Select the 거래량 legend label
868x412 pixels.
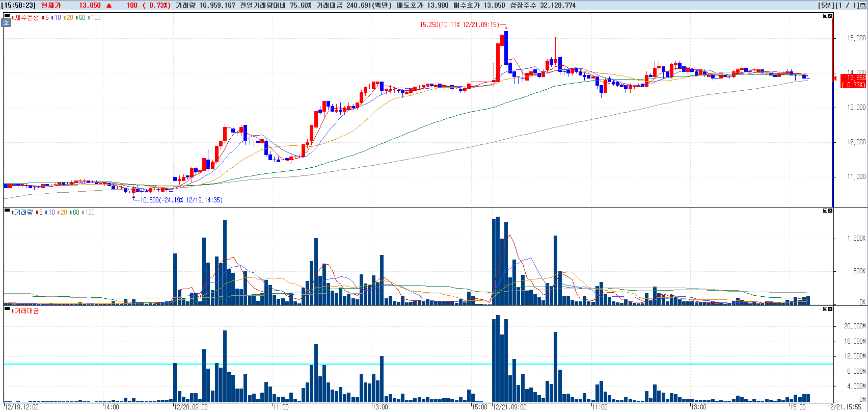point(23,212)
